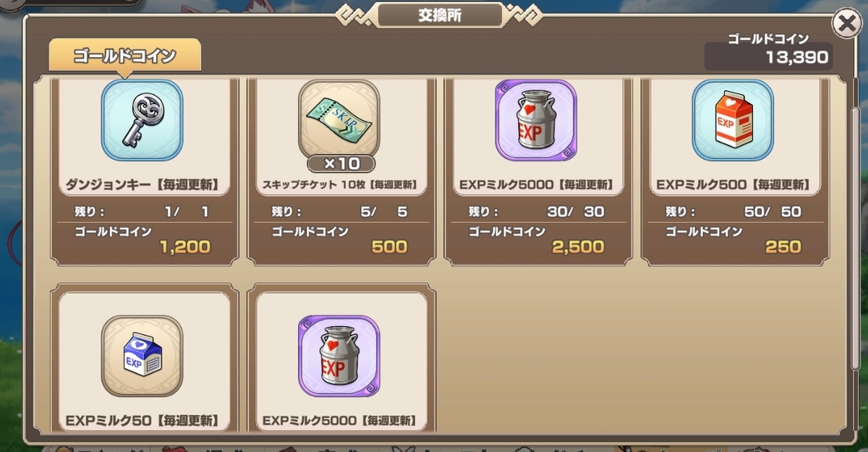Viewport: 868px width, 452px height.
Task: Tap the ×10 quantity badge
Action: pyautogui.click(x=339, y=163)
